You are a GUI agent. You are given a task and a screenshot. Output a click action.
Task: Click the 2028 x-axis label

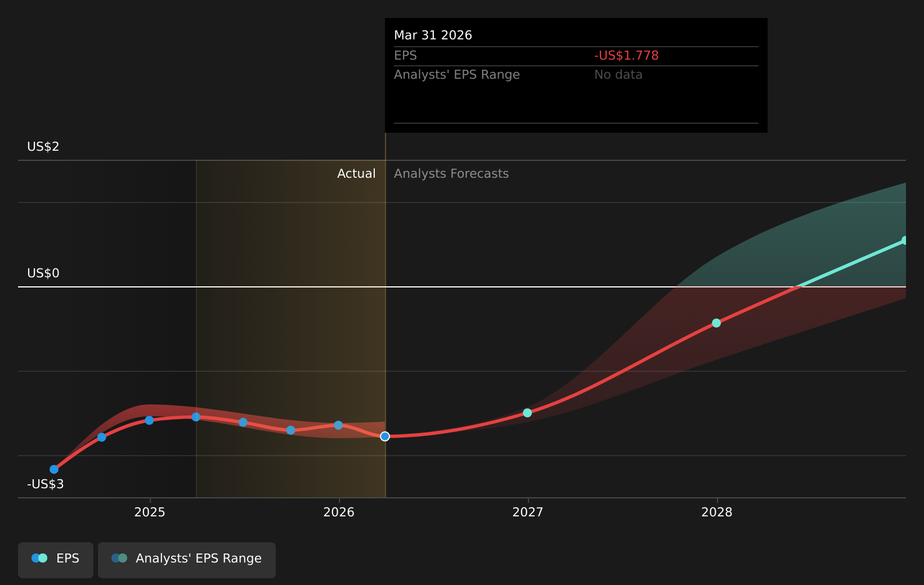tap(717, 512)
